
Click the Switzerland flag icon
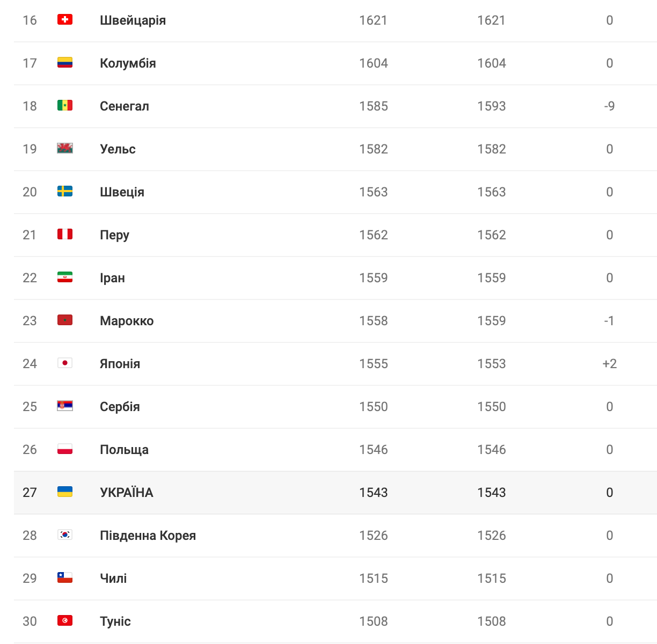[x=65, y=19]
